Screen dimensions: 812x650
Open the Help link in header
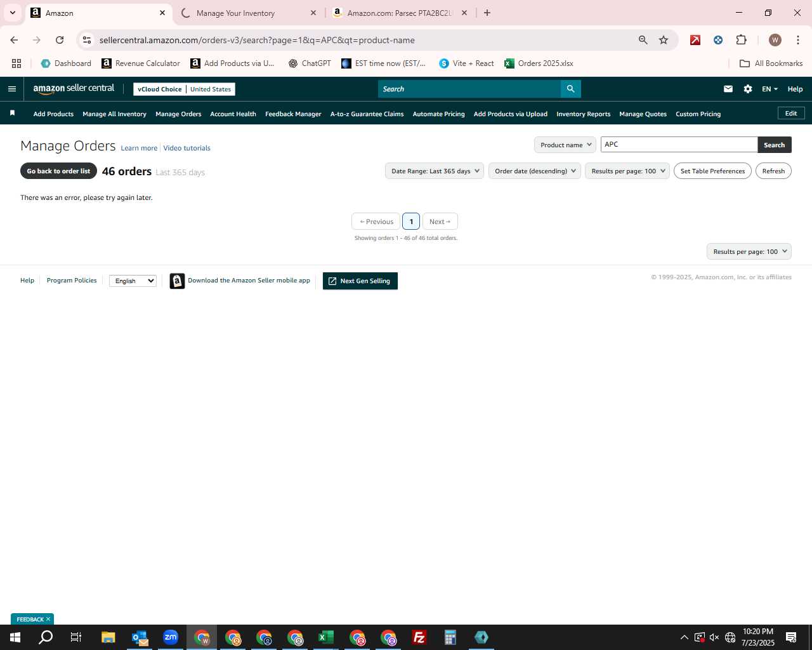click(795, 89)
